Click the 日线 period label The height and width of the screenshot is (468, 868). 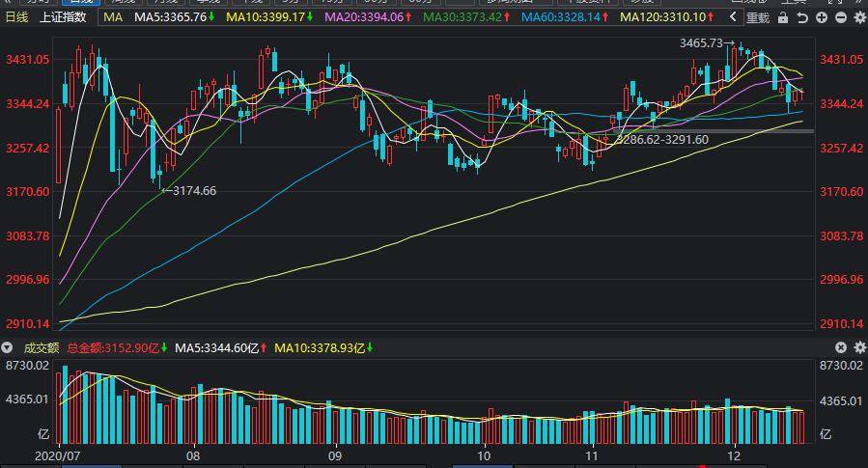click(x=16, y=17)
